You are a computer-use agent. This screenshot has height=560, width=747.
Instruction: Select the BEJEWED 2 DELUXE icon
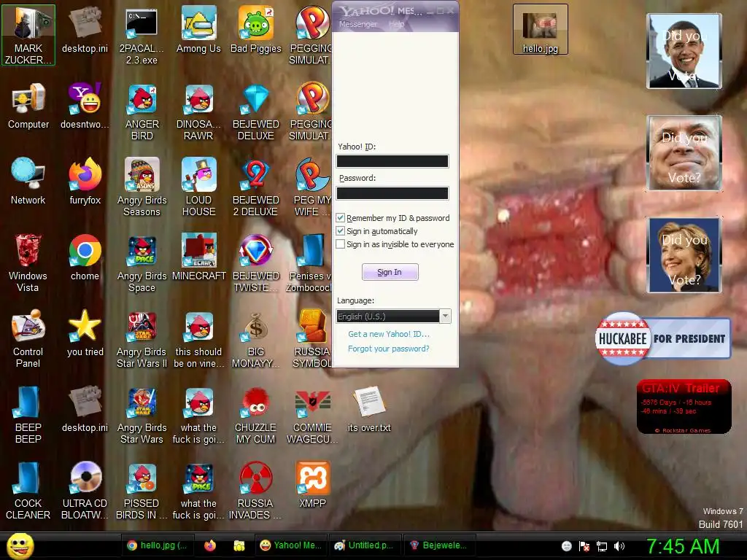[x=256, y=187]
